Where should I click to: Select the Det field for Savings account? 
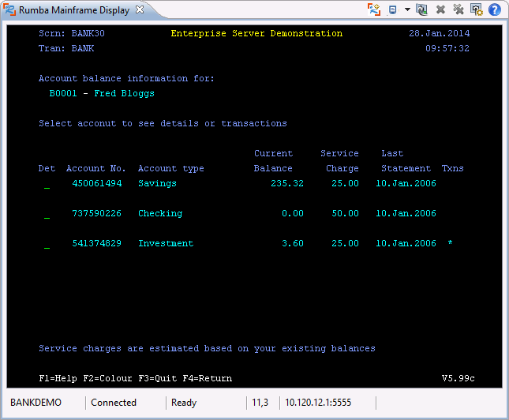(47, 186)
